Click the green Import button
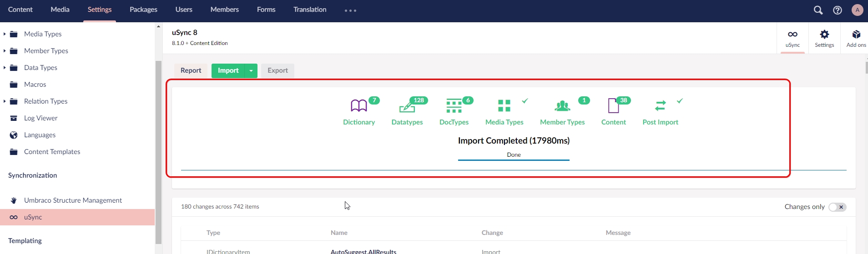The height and width of the screenshot is (254, 868). pos(228,71)
